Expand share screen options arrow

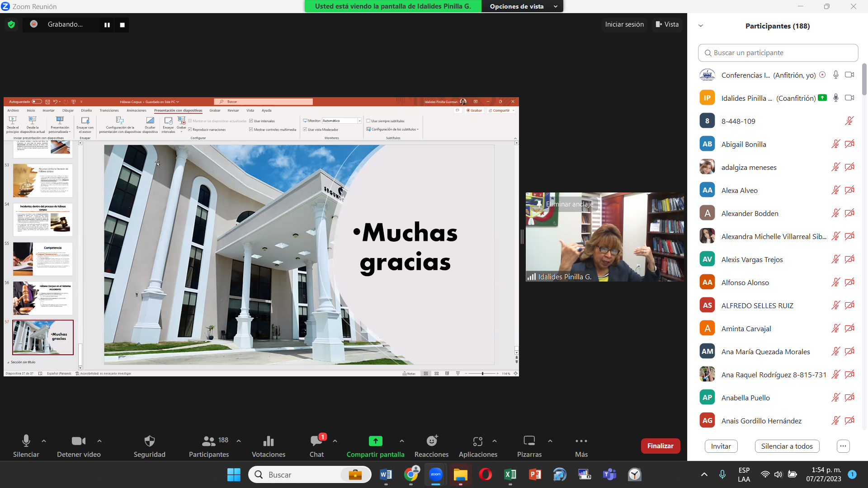[402, 441]
